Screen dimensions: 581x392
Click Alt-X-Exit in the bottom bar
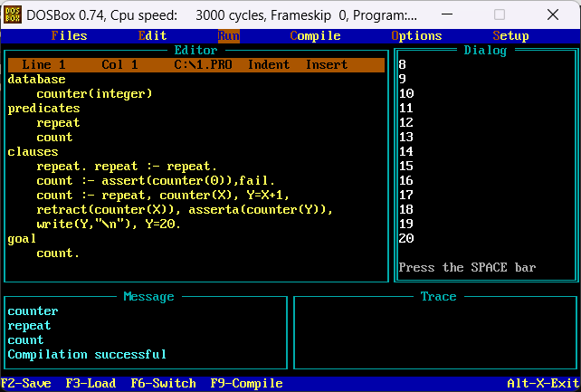coord(543,383)
